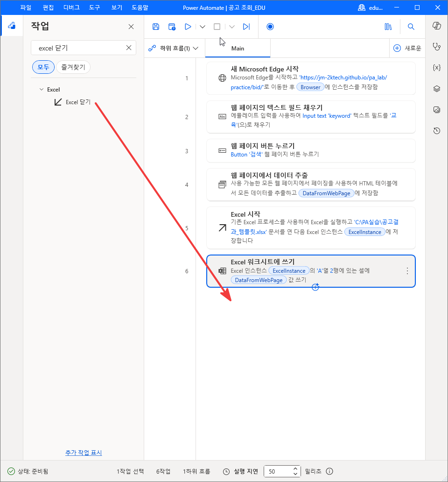Click the 실행 지연 value field

[x=278, y=471]
